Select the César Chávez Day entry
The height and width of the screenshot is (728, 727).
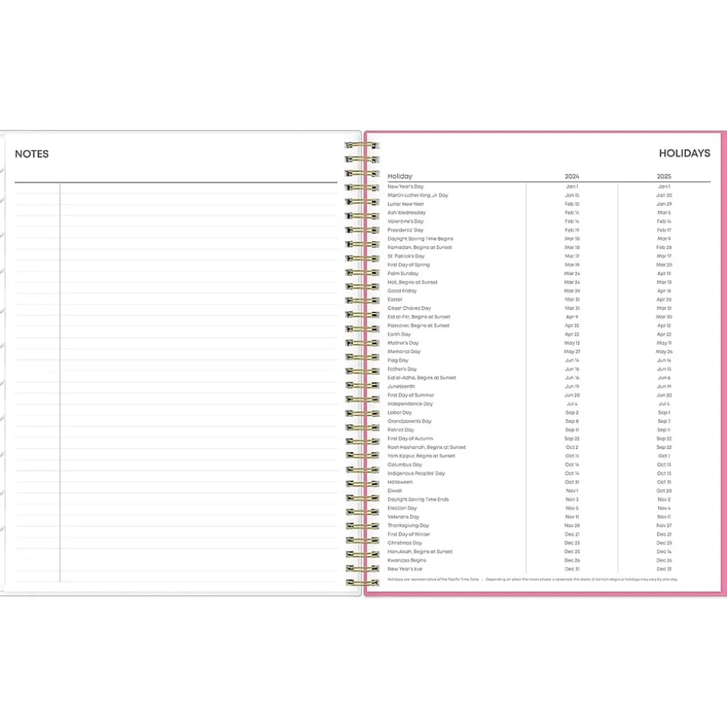(409, 308)
